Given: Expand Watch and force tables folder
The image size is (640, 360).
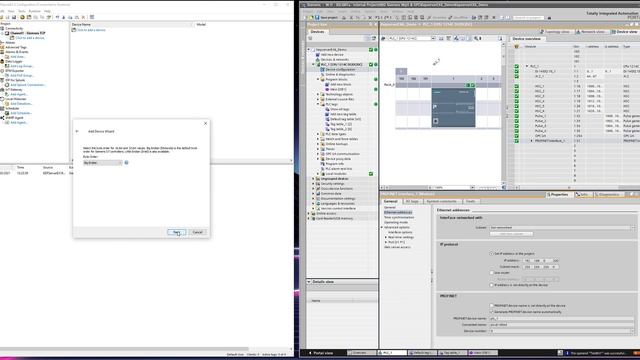Looking at the screenshot, I should [x=318, y=139].
